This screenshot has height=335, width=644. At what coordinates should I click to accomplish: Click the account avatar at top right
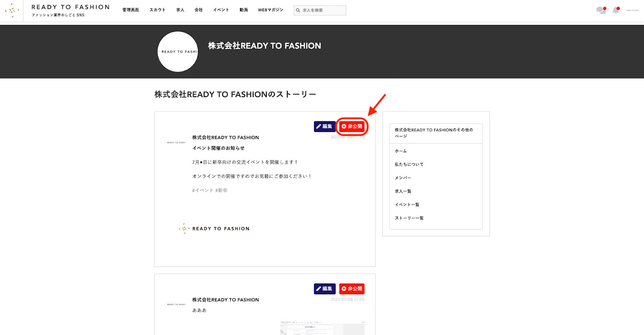coord(633,10)
